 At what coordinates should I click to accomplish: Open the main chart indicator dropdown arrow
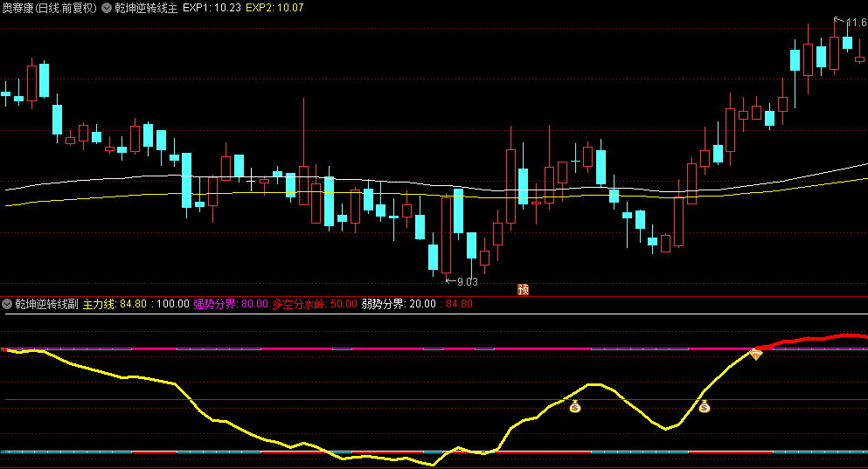(107, 8)
